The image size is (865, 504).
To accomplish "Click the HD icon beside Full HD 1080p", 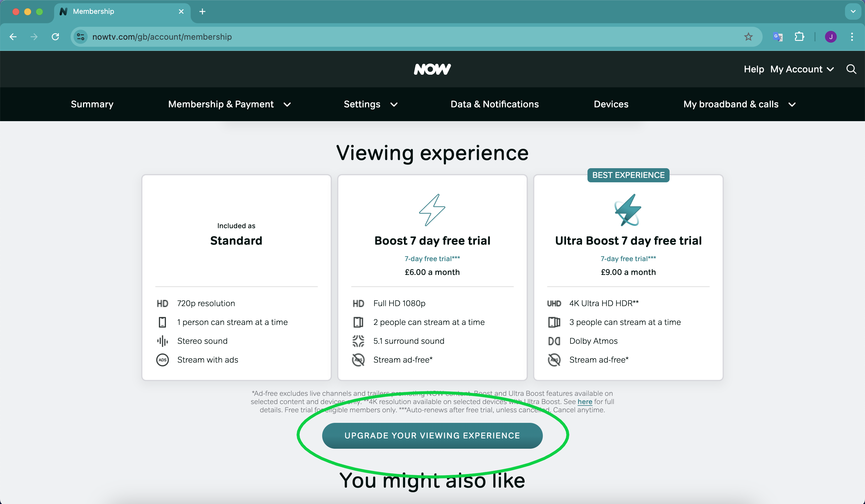I will click(358, 304).
